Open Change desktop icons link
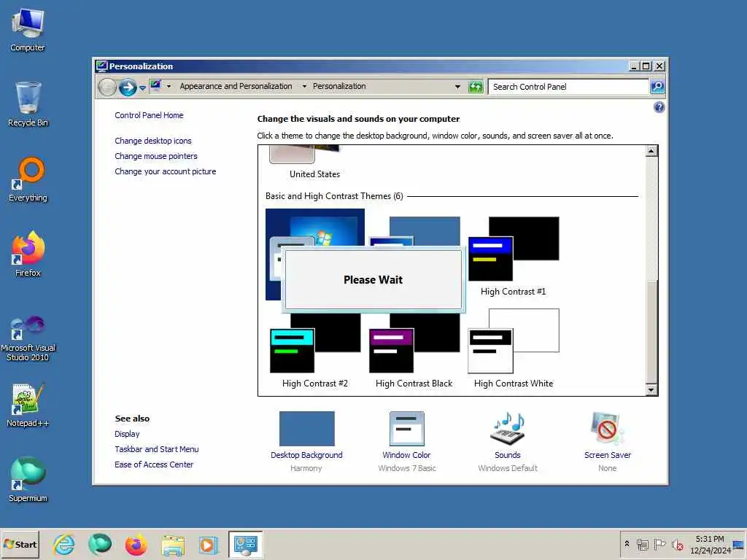This screenshot has width=747, height=560. (153, 141)
